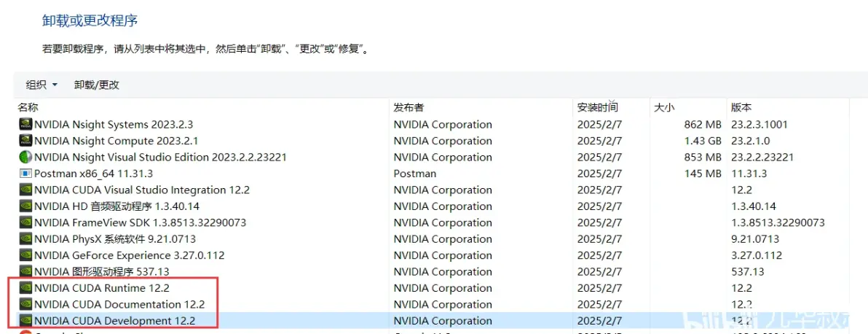The image size is (868, 334).
Task: Click the NVIDIA CUDA Documentation 12.2 icon
Action: (25, 305)
